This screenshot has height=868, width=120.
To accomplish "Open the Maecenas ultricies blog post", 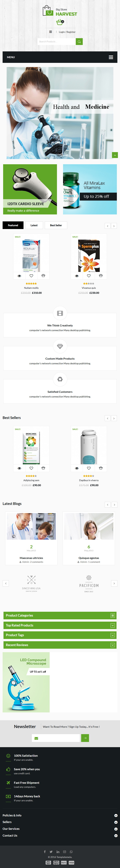I will pyautogui.click(x=31, y=558).
